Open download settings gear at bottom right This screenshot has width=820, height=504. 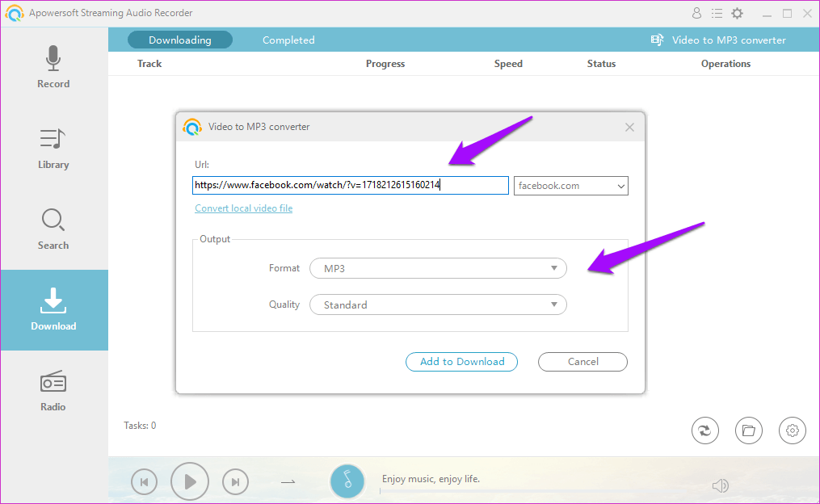pyautogui.click(x=793, y=430)
